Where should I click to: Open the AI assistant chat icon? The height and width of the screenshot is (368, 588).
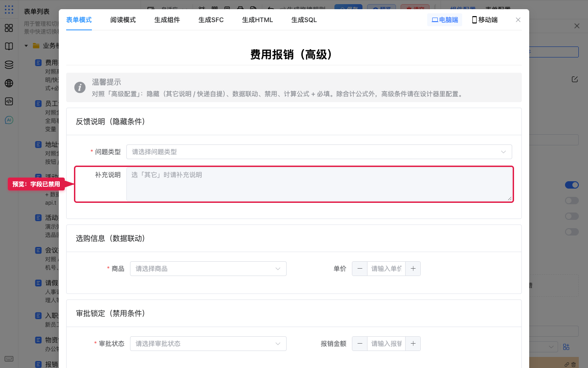(x=9, y=120)
